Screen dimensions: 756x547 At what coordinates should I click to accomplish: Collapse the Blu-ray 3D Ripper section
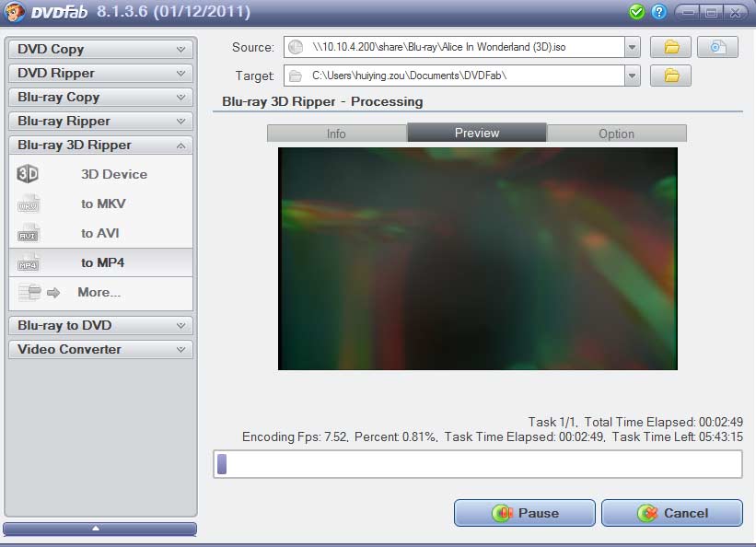(100, 145)
